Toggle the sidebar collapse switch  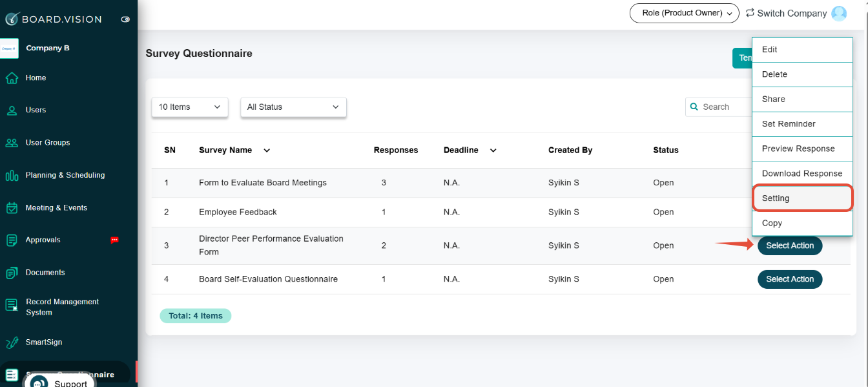tap(125, 19)
